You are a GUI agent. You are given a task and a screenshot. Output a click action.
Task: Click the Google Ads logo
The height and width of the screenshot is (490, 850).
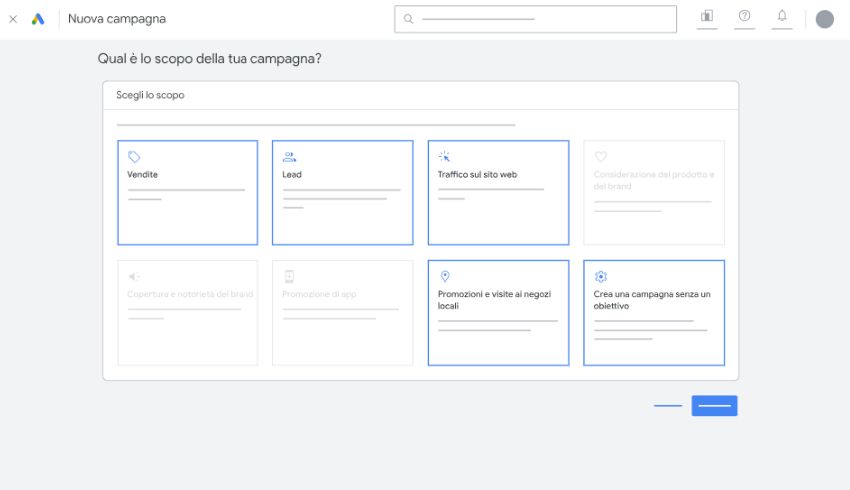click(x=38, y=19)
